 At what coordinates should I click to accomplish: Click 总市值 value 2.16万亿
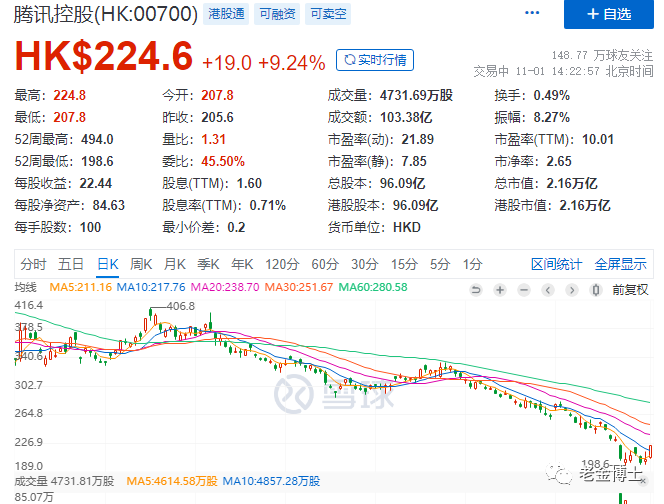[x=572, y=183]
